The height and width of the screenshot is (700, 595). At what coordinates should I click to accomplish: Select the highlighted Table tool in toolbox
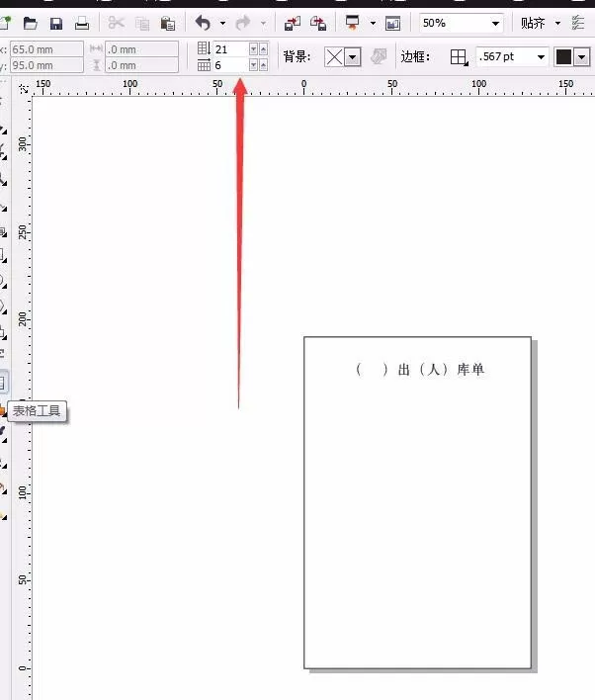2,383
